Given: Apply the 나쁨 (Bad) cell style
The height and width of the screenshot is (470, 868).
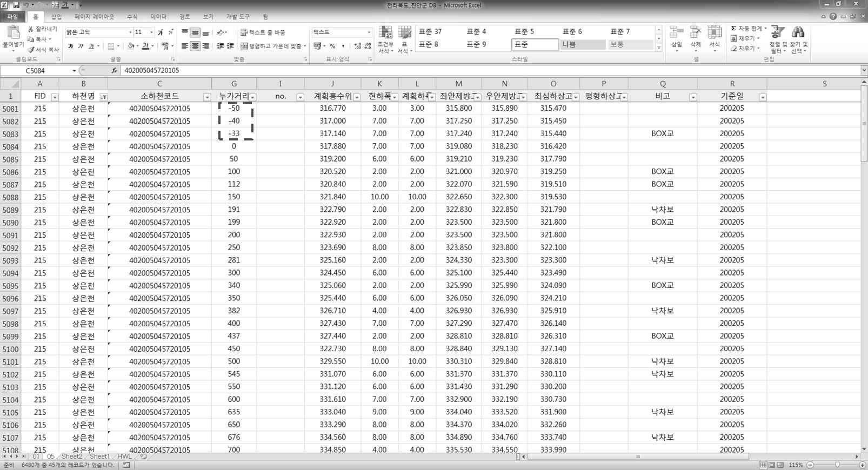Looking at the screenshot, I should [x=583, y=44].
